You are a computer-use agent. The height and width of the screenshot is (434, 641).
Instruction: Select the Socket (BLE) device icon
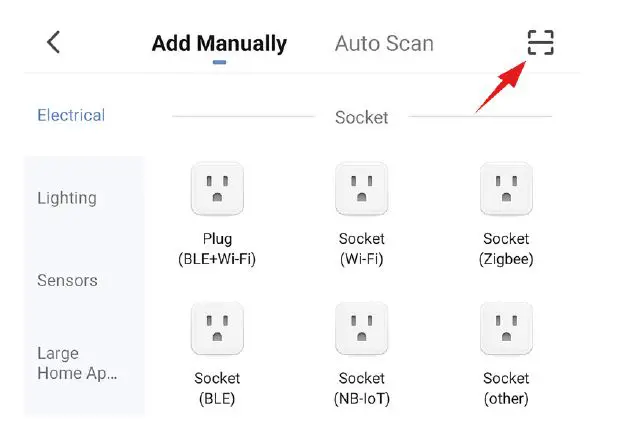217,328
